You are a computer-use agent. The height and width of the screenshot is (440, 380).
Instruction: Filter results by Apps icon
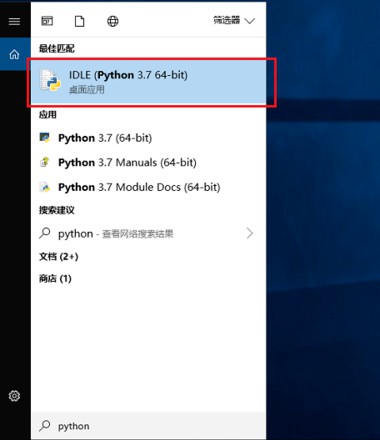tap(47, 21)
